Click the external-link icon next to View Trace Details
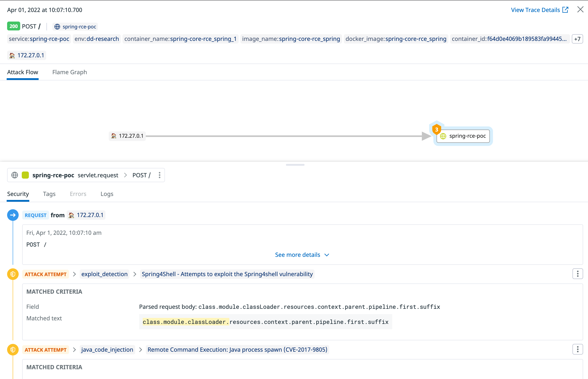This screenshot has height=379, width=588. click(x=565, y=10)
